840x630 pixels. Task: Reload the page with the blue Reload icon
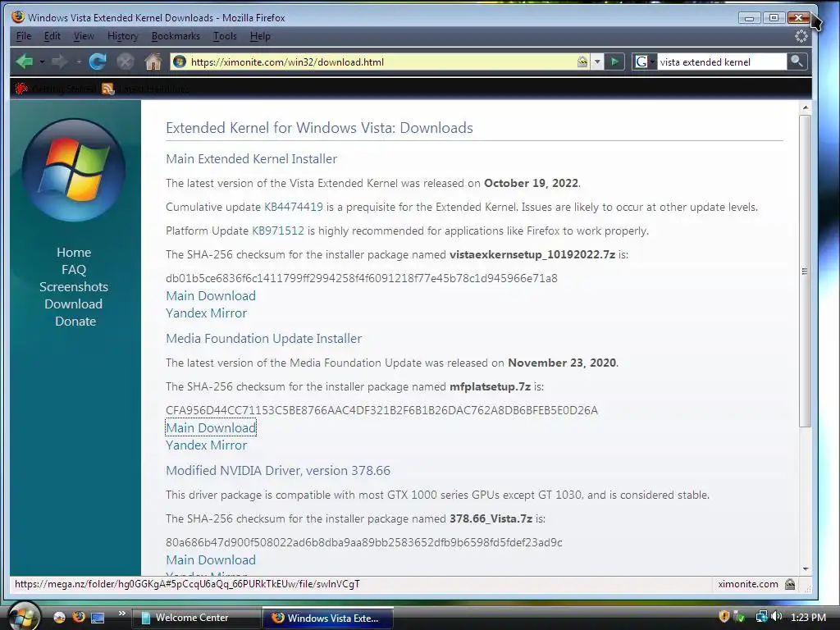(x=98, y=62)
